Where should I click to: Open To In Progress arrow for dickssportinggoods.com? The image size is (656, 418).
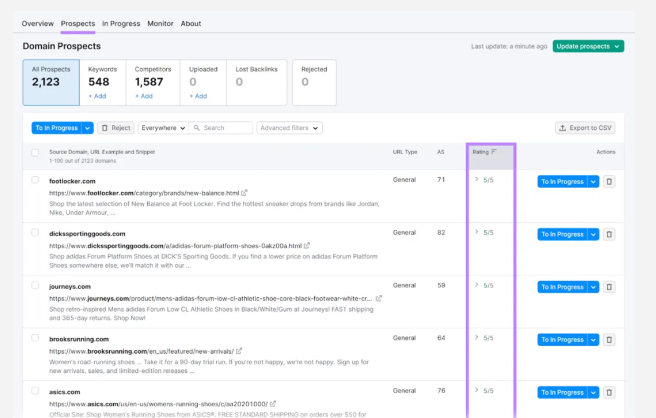pyautogui.click(x=593, y=234)
